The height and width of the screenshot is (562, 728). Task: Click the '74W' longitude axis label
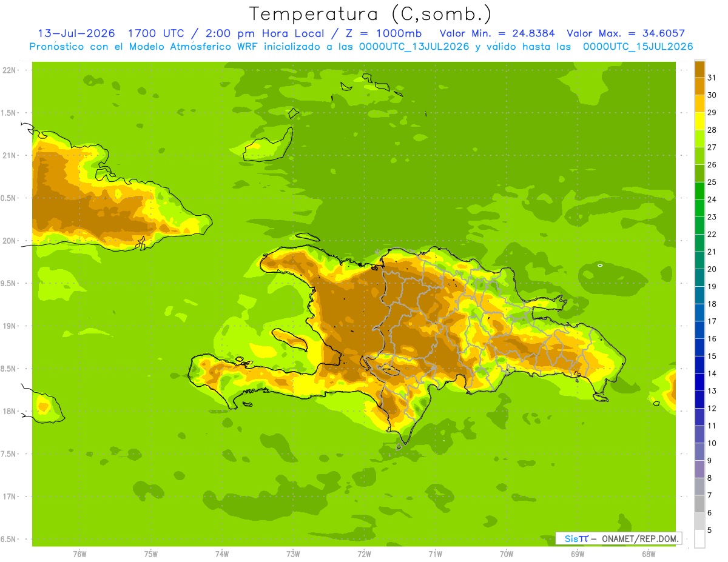tap(221, 554)
